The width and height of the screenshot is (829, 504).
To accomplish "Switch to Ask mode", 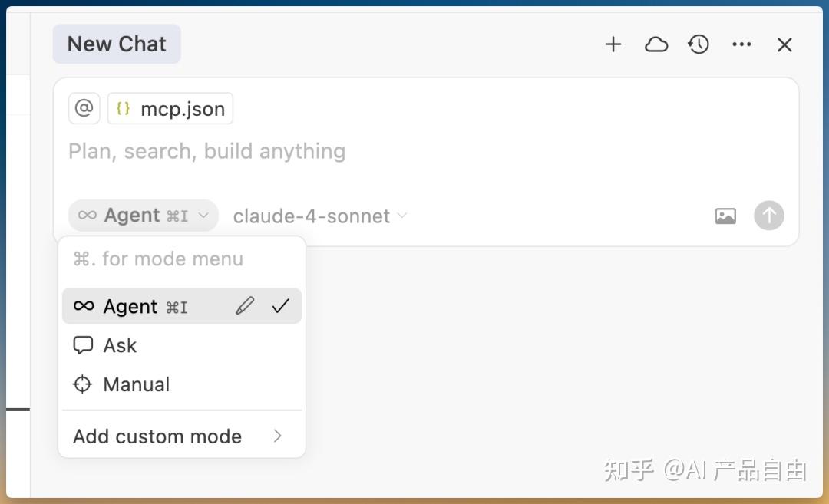I will (x=121, y=345).
